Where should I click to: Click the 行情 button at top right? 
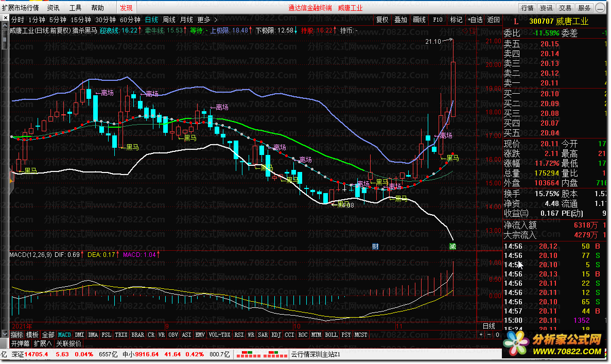(x=527, y=8)
